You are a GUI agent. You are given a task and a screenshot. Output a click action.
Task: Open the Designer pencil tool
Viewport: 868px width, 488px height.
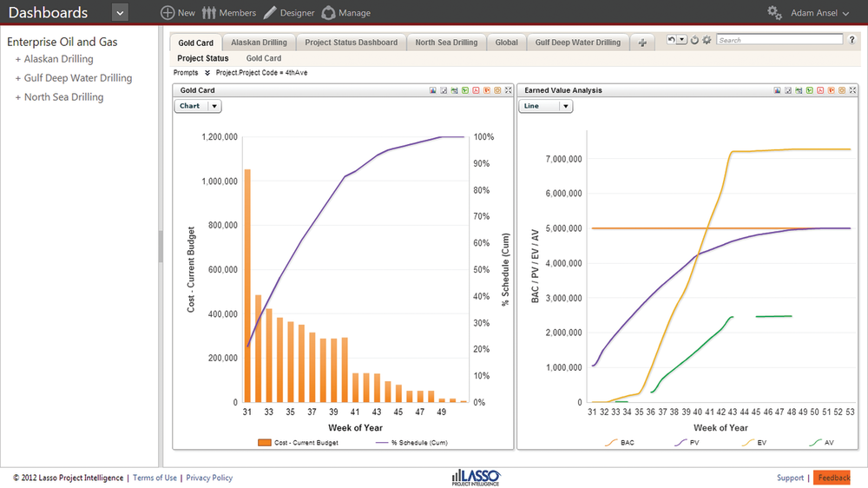[288, 13]
